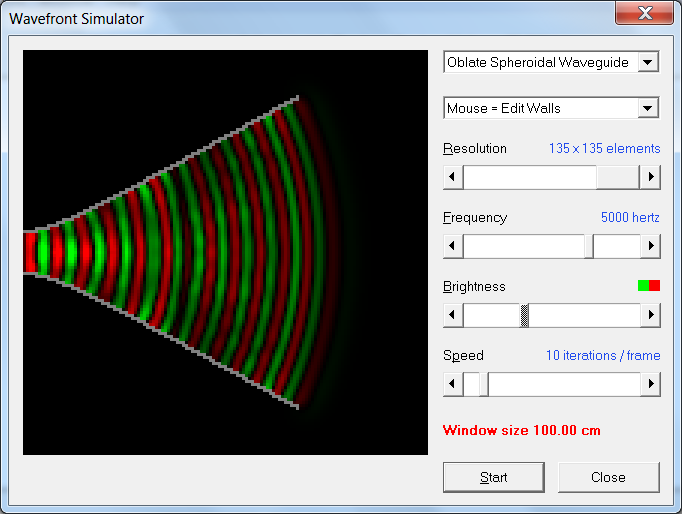This screenshot has height=514, width=682.
Task: Decrease Frequency with the left arrow
Action: pos(453,246)
